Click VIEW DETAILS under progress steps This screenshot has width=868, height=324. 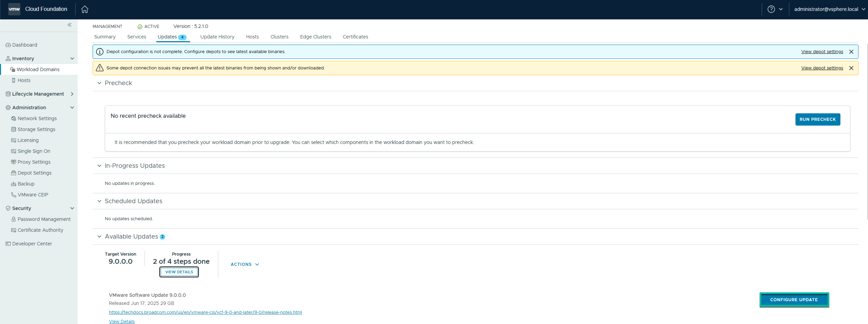[179, 272]
